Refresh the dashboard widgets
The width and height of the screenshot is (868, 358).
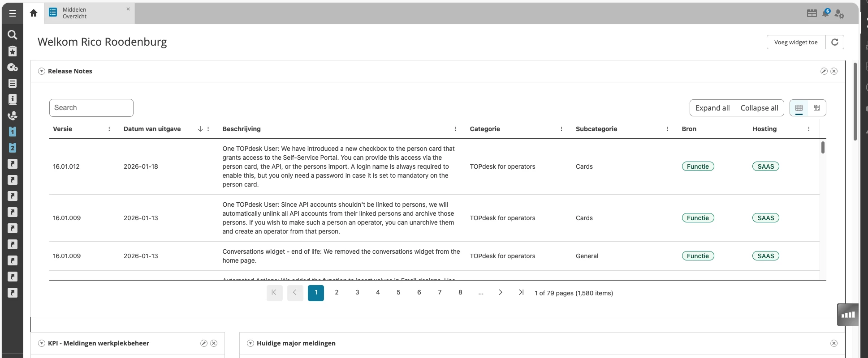(835, 42)
